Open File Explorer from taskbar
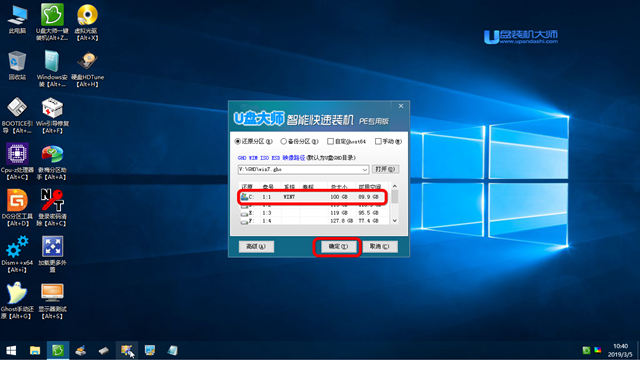The width and height of the screenshot is (640, 365). [x=35, y=350]
